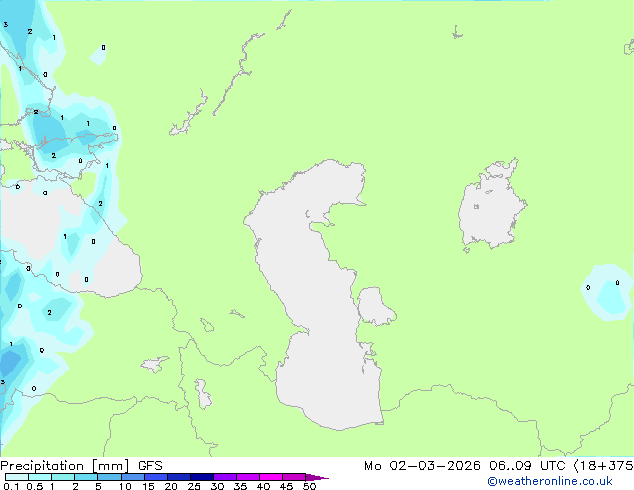Click the GFS model label
This screenshot has height=490, width=634.
150,466
